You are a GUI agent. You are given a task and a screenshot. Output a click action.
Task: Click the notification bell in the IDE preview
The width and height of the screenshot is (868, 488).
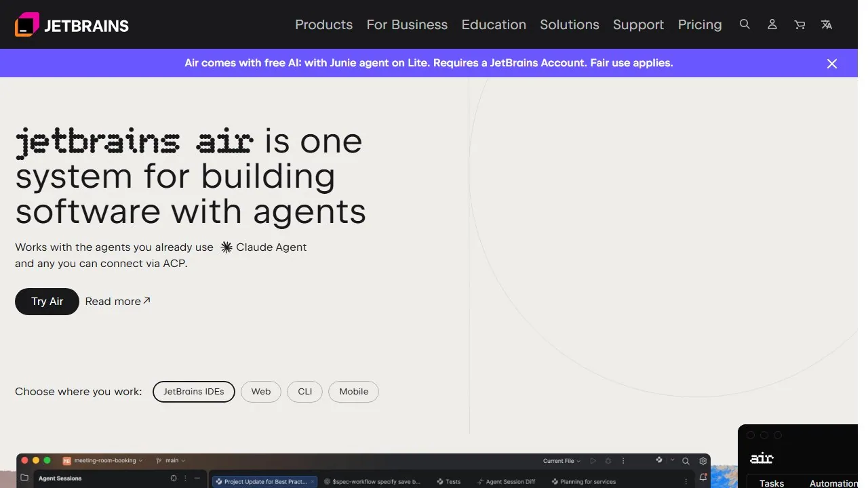point(703,478)
